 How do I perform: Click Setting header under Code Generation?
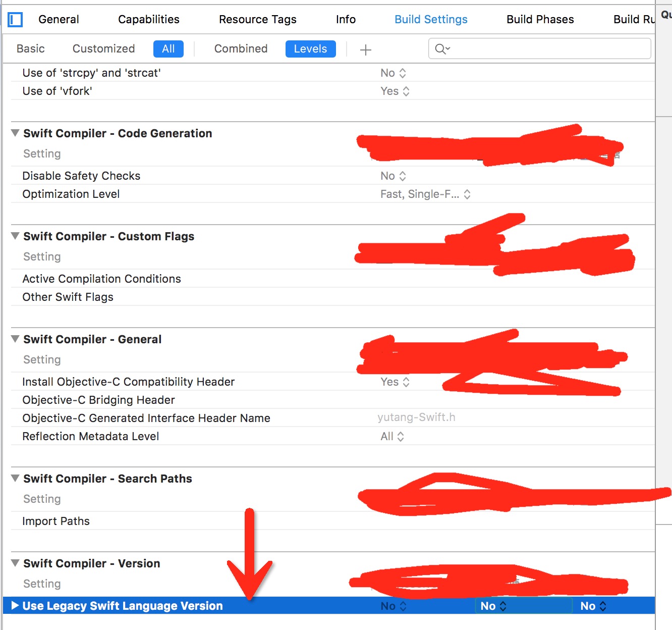point(42,153)
